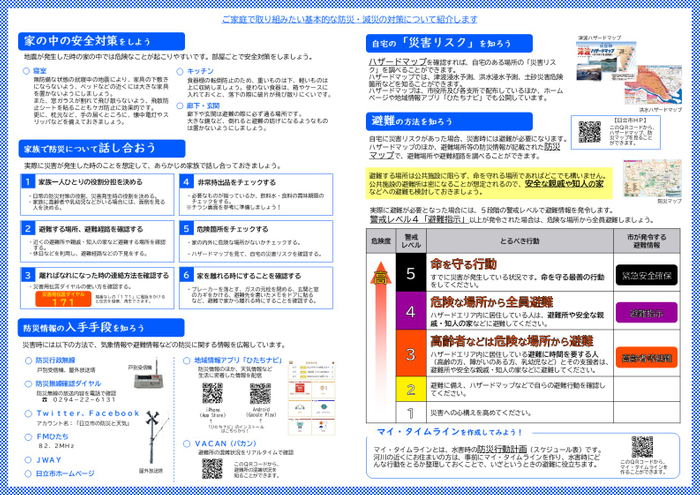The width and height of the screenshot is (700, 495).
Task: Click the 82.2MHz frequency text
Action: pyautogui.click(x=56, y=446)
